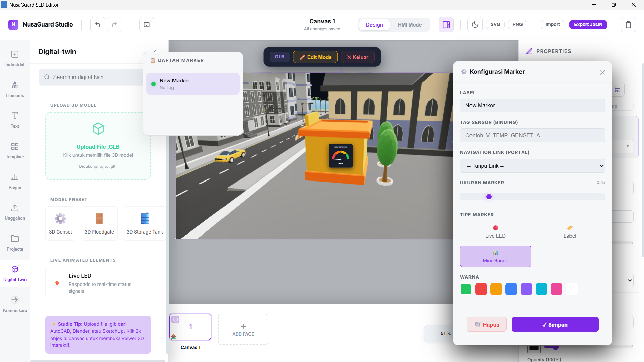The height and width of the screenshot is (362, 644).
Task: Click the Tag Sensor binding input field
Action: pos(532,135)
